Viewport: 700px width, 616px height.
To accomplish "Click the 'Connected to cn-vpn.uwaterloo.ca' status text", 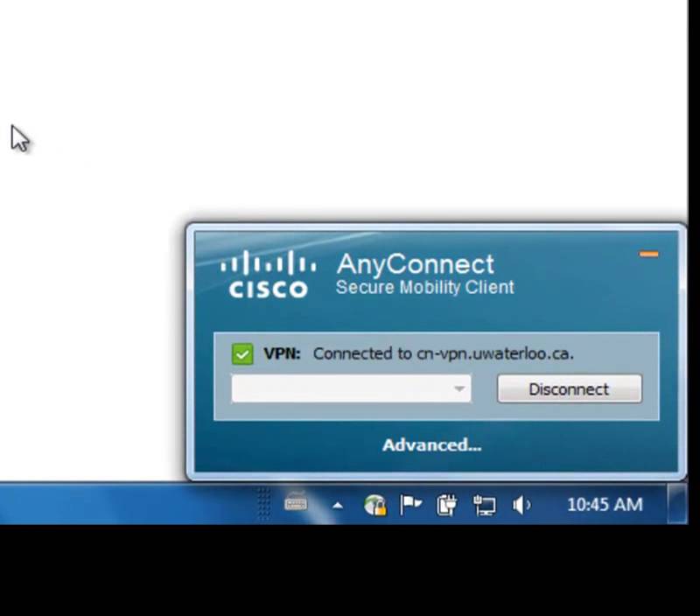I will tap(444, 354).
